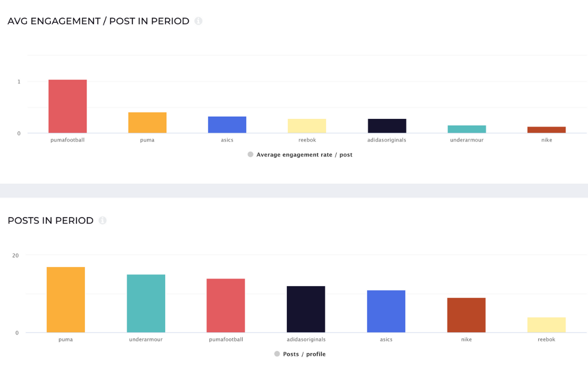Click info icon beside Posts in Period title
Screen dimensions: 588x379
click(102, 220)
